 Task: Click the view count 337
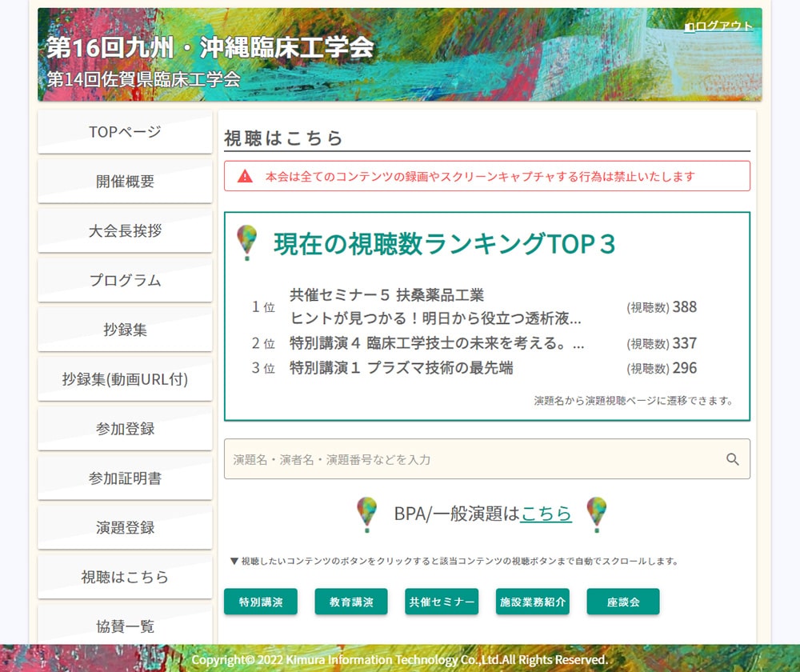[684, 343]
